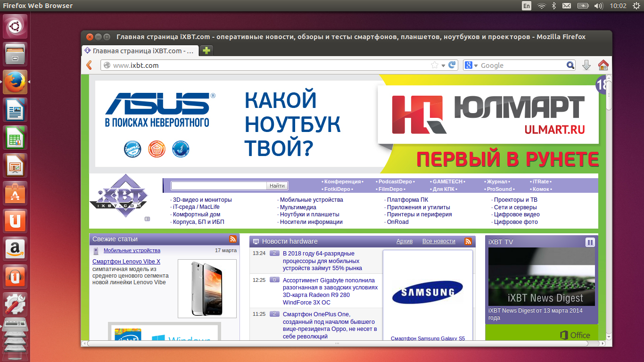Click the vertical page scrollbar handle
This screenshot has width=644, height=362.
[609, 96]
